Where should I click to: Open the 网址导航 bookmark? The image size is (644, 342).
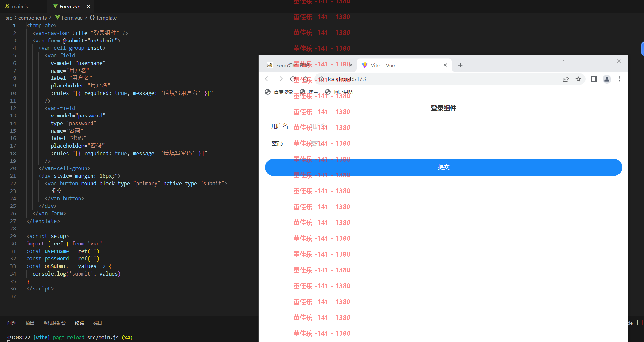point(339,92)
